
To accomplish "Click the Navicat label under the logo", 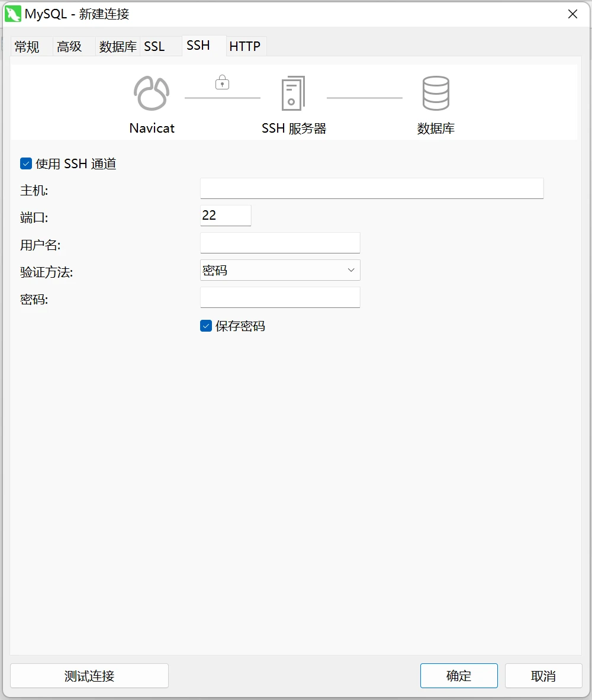I will (x=152, y=129).
